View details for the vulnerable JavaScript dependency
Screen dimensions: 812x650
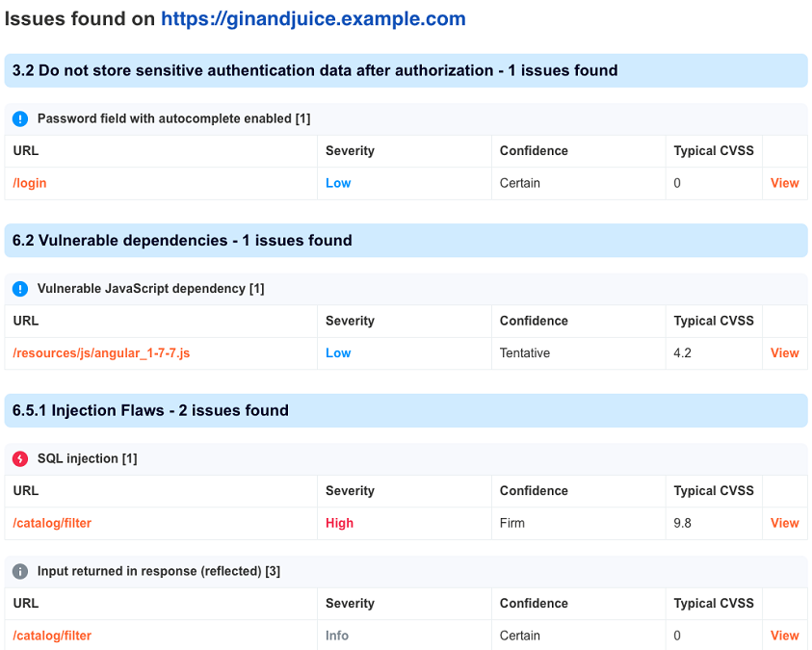click(784, 353)
